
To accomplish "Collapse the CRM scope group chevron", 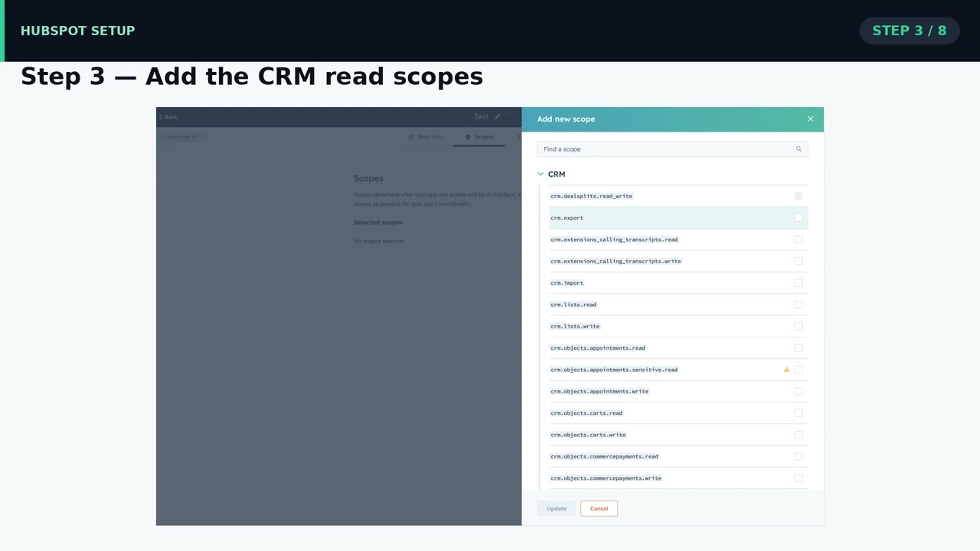I will 541,174.
